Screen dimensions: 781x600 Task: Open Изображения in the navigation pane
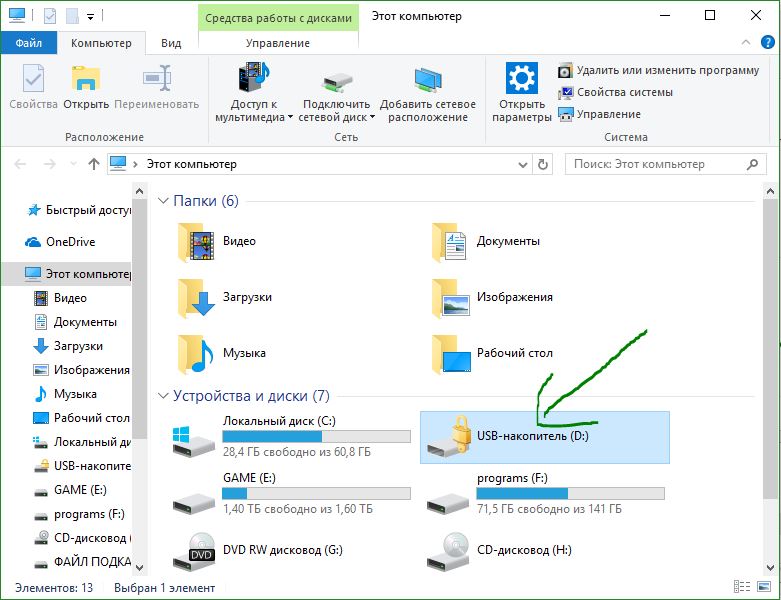(x=81, y=370)
